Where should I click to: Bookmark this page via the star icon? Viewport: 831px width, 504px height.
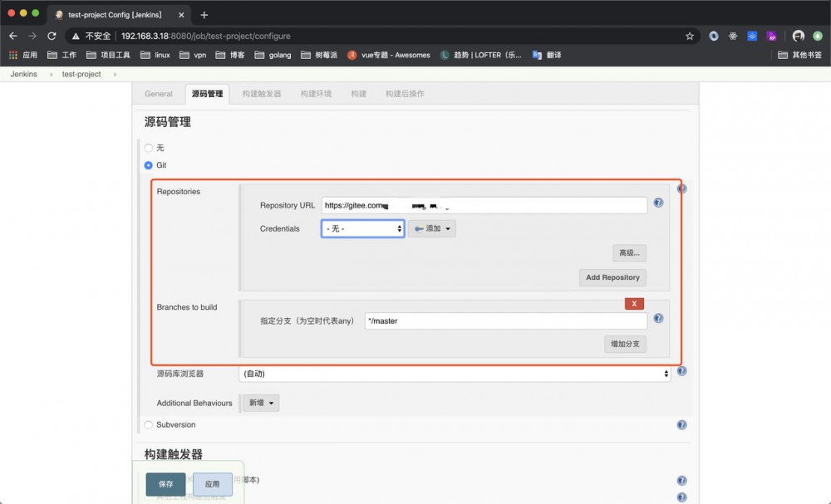click(690, 36)
